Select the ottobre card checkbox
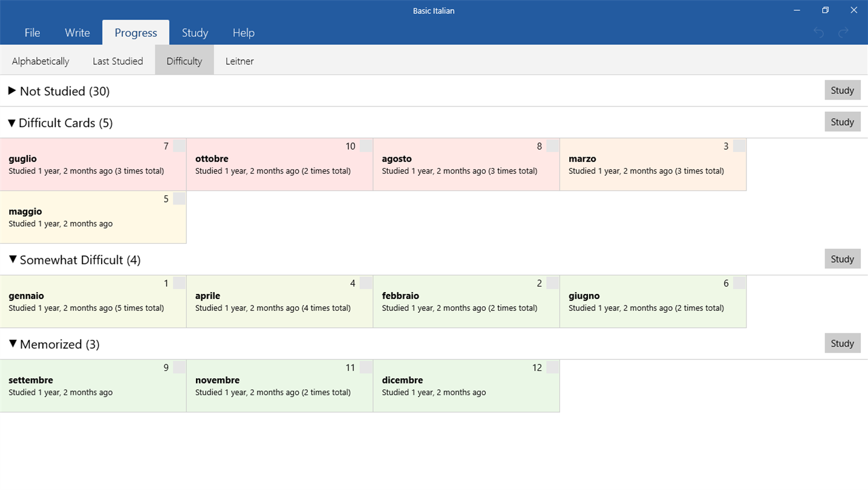868x490 pixels. [366, 146]
